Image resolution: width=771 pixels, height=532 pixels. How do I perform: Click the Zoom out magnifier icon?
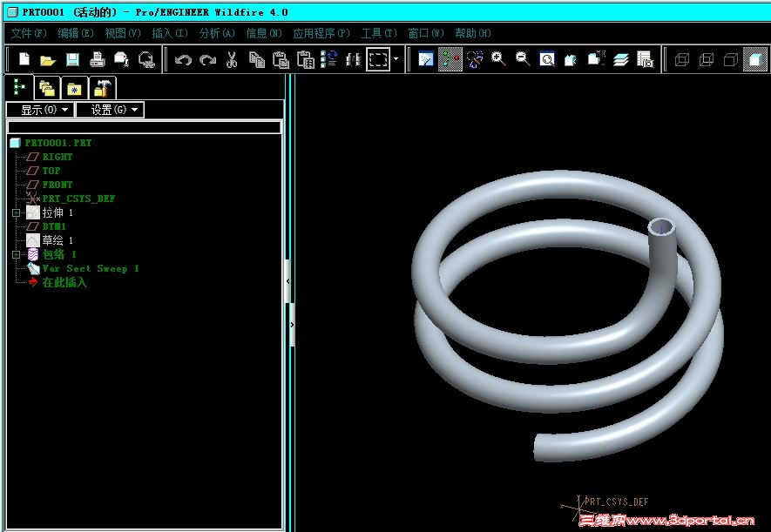tap(523, 59)
